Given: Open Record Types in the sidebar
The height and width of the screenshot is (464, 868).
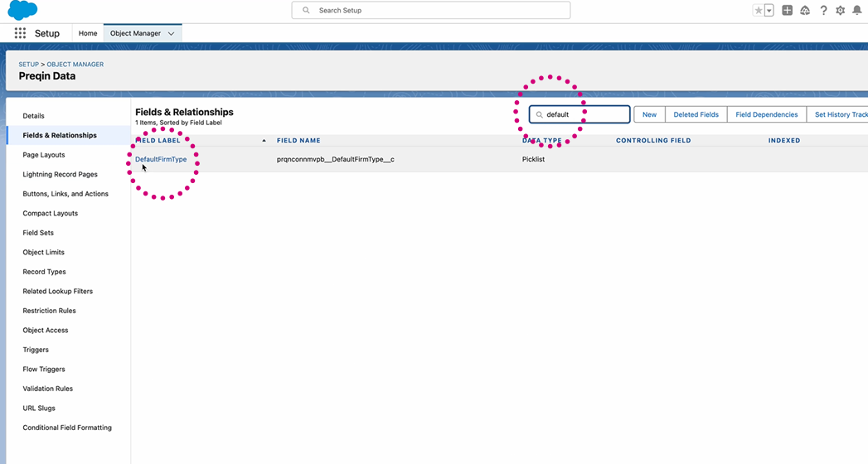Looking at the screenshot, I should (44, 272).
